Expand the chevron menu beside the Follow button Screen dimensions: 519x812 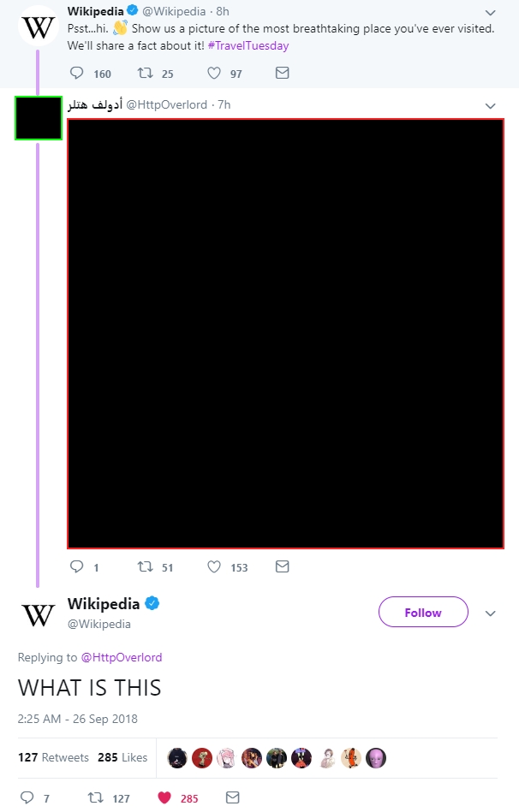point(491,613)
